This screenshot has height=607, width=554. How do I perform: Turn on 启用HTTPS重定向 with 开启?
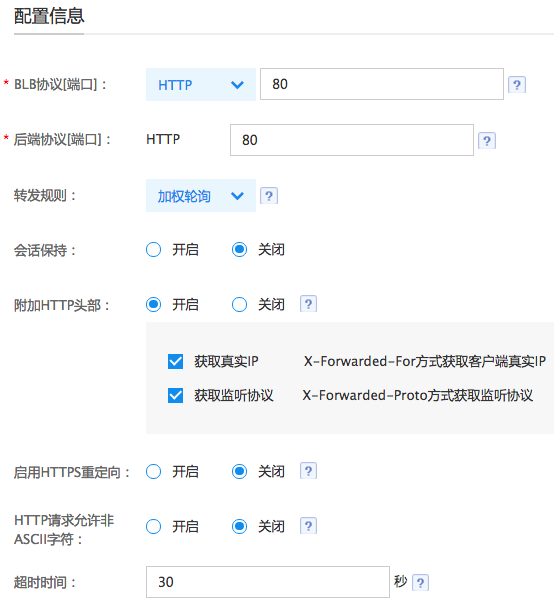[153, 472]
